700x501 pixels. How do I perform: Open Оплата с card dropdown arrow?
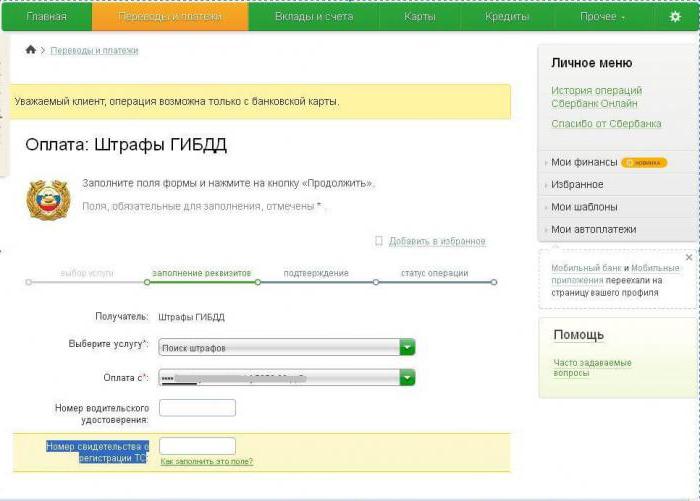click(x=407, y=378)
